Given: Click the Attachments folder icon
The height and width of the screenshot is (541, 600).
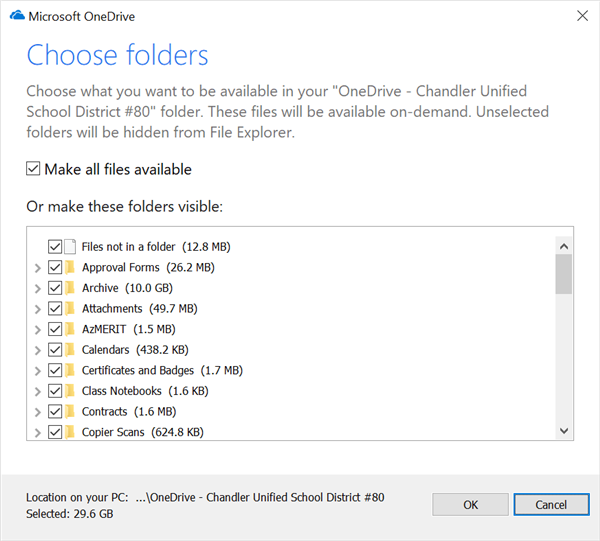Looking at the screenshot, I should coord(70,308).
